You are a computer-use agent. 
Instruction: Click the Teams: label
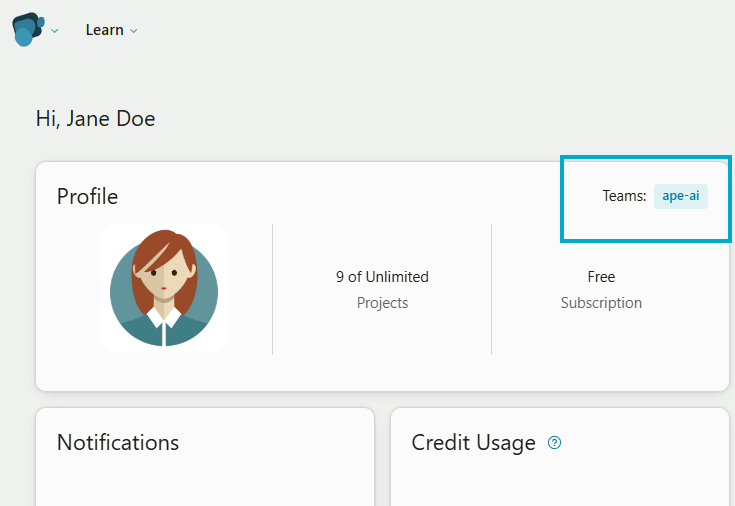pos(624,196)
